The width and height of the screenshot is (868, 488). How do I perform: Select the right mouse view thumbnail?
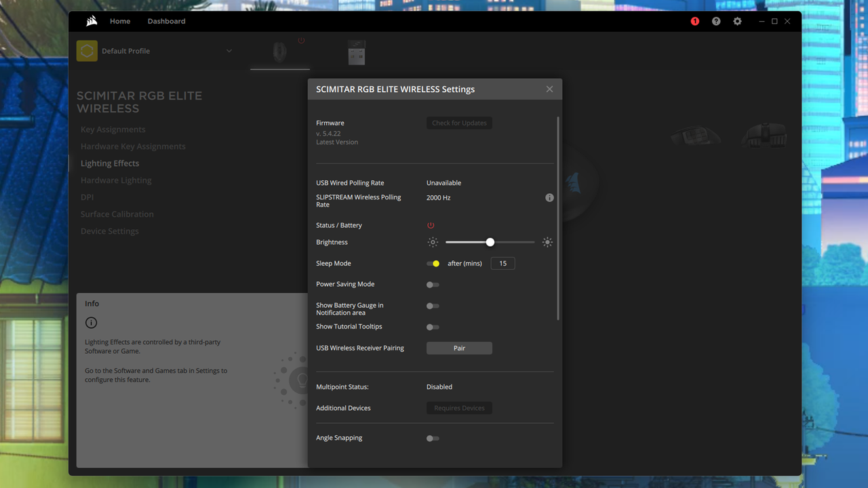pyautogui.click(x=764, y=135)
